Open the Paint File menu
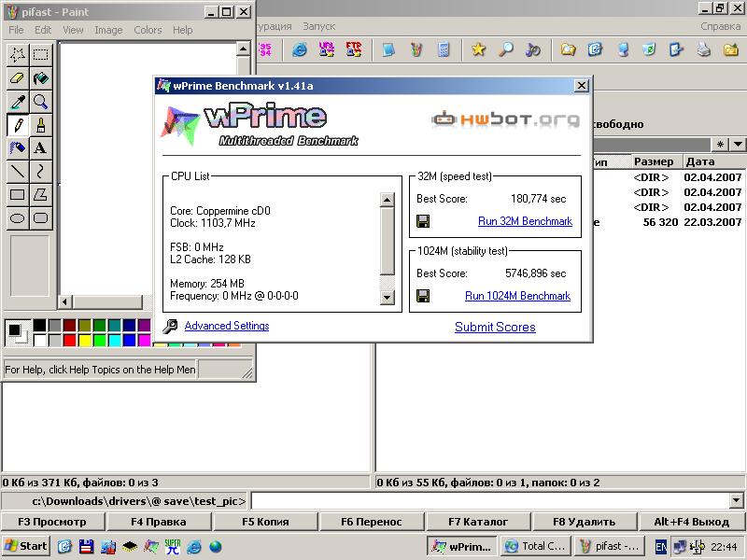The width and height of the screenshot is (747, 560). point(16,30)
